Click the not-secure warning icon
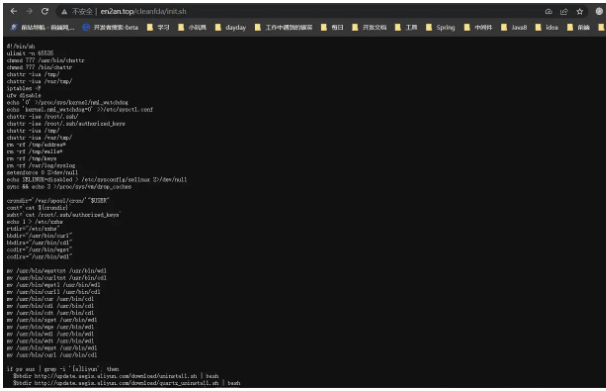This screenshot has width=606, height=391. pyautogui.click(x=64, y=12)
